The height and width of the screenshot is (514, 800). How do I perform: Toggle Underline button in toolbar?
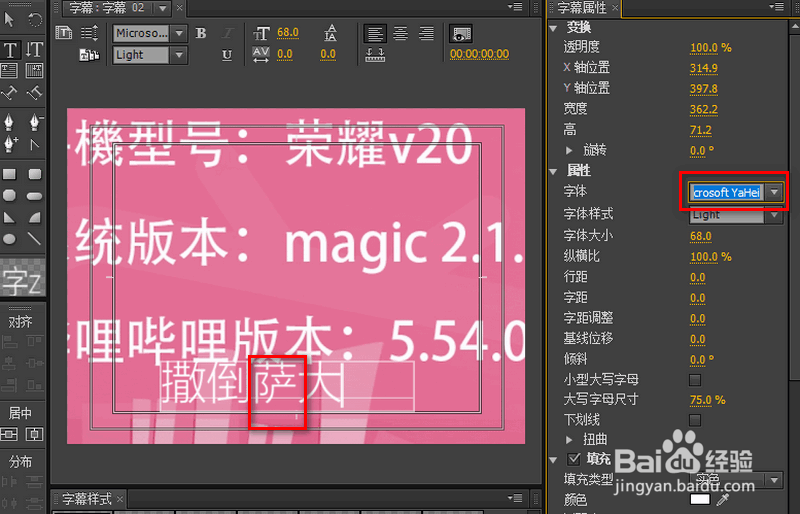point(227,54)
